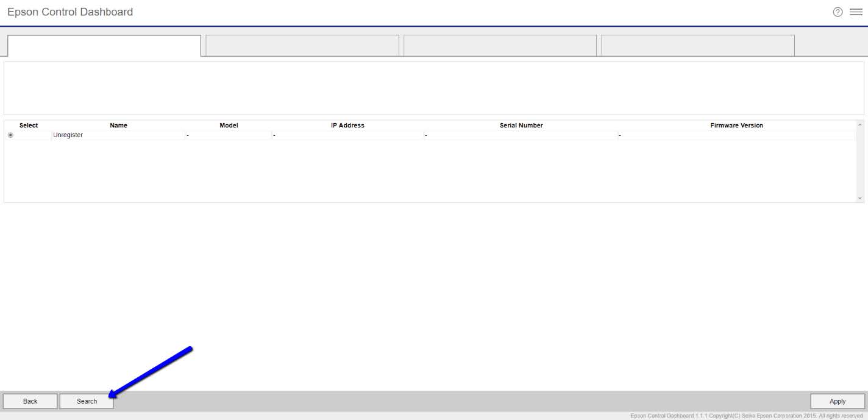The height and width of the screenshot is (420, 868).
Task: Open the help question mark icon
Action: tap(838, 12)
